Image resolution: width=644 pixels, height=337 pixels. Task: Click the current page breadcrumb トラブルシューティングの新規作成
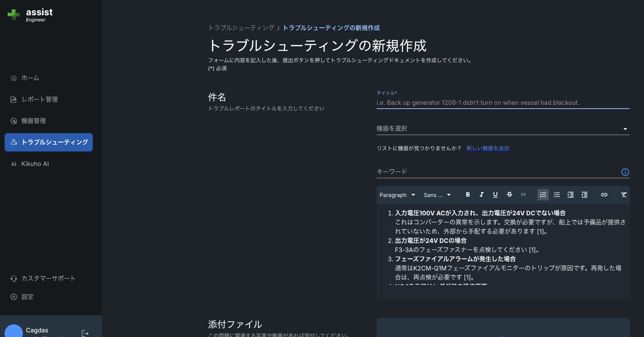coord(331,28)
